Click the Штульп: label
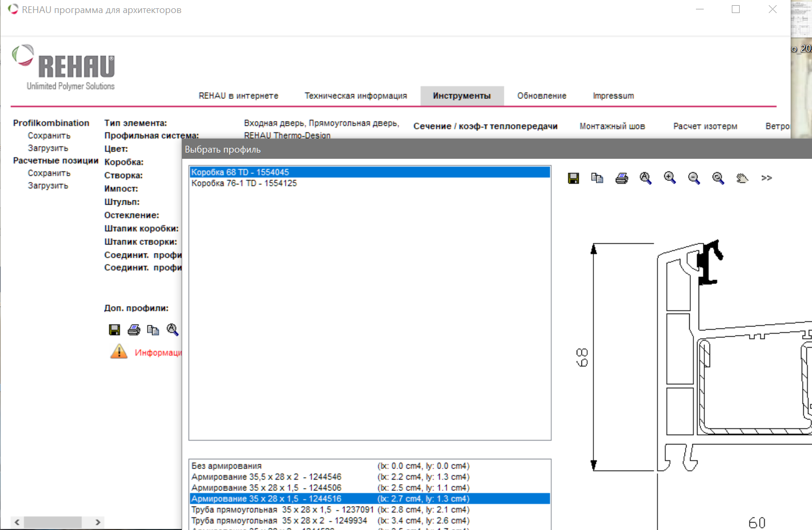 point(122,202)
